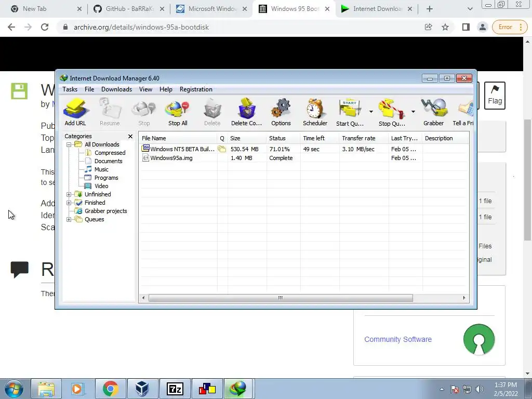
Task: Open a new Chrome tab
Action: [430, 9]
